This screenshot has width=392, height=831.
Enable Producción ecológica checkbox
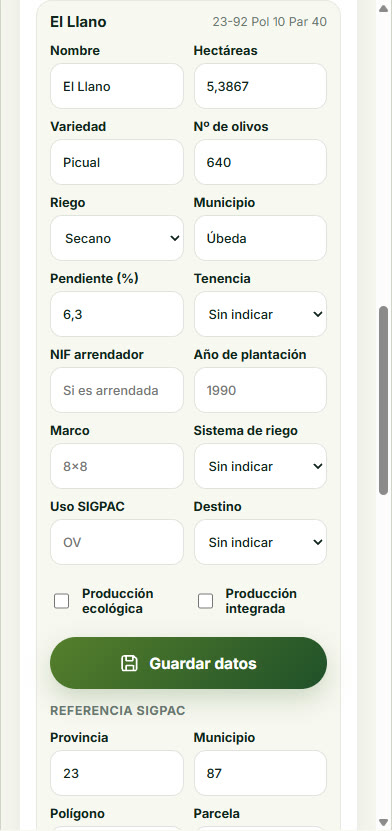click(61, 601)
